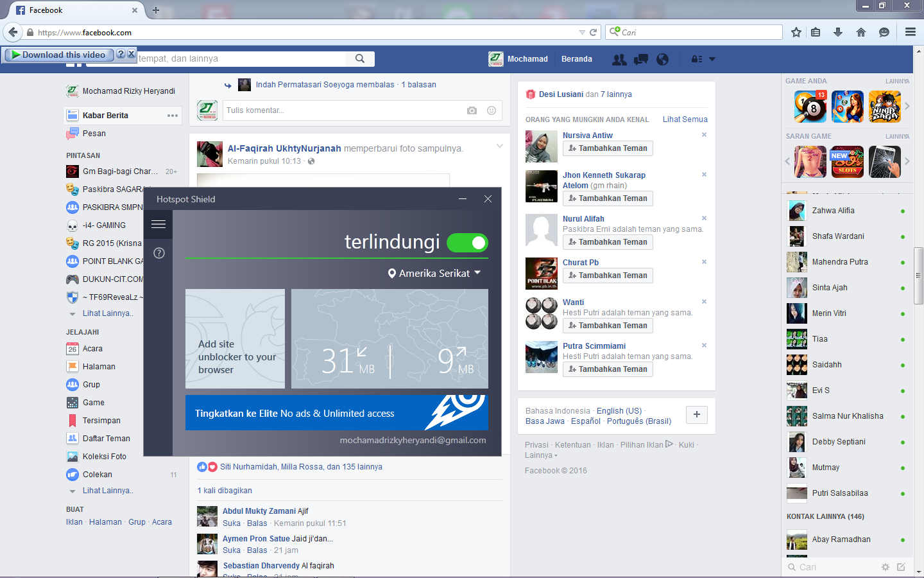Open chat with Debby Septiani
Image resolution: width=924 pixels, height=578 pixels.
[x=846, y=442]
